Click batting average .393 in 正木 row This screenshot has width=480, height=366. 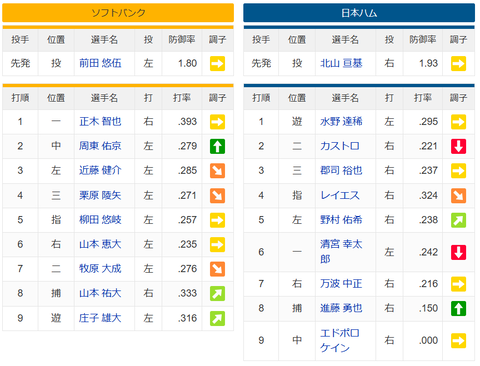tap(187, 122)
